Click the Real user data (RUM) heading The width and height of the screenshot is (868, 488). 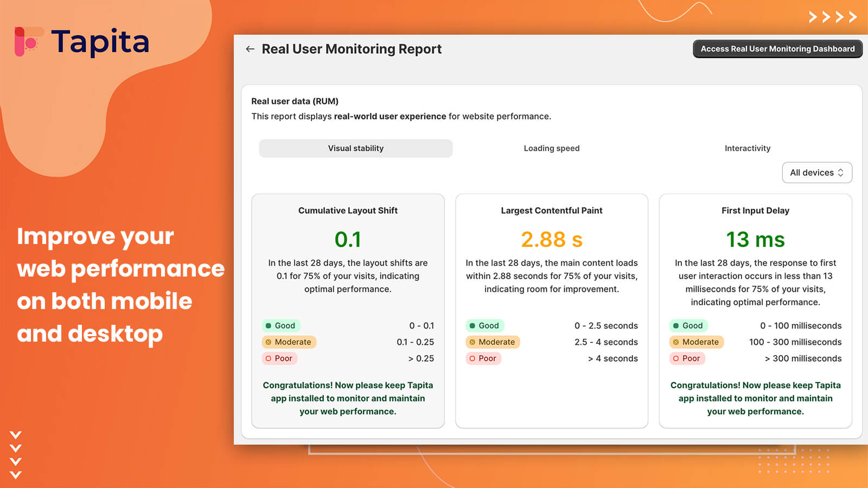(x=295, y=101)
